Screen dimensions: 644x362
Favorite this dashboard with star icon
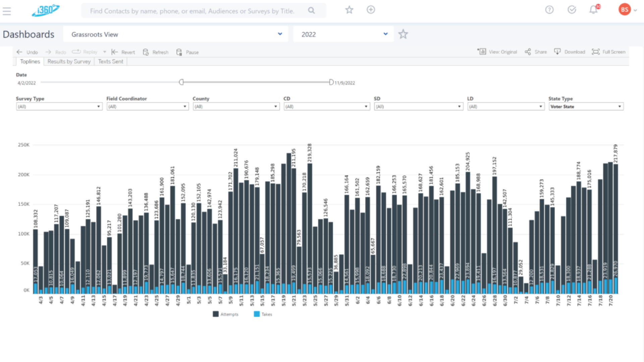click(403, 34)
